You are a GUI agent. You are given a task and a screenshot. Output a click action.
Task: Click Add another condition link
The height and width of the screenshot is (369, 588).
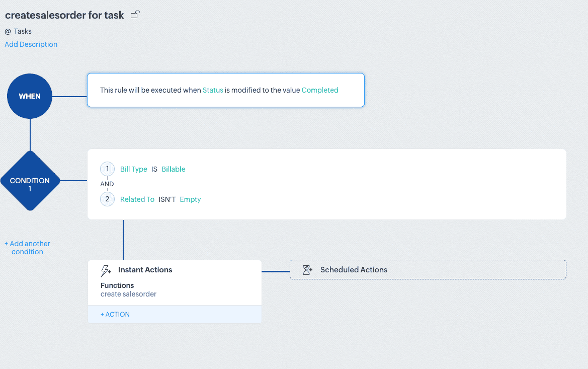coord(28,248)
